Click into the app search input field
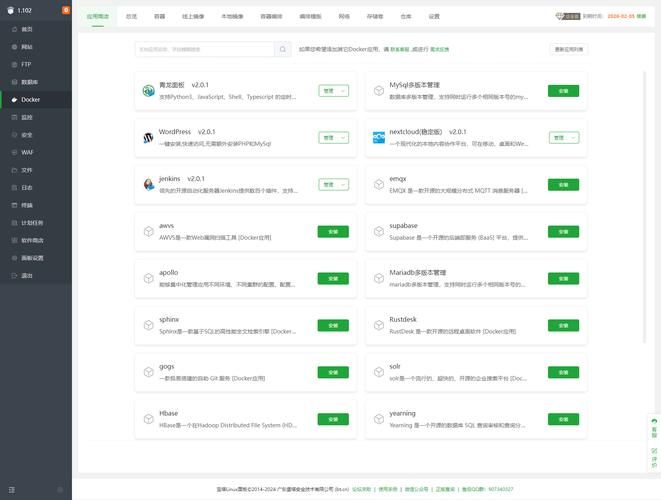661x500 pixels. point(205,49)
